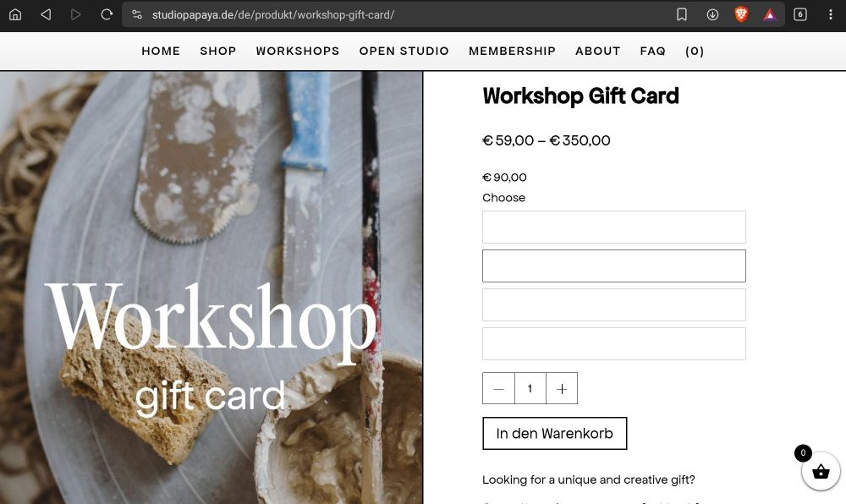Select the first gift card option box
Screen dimensions: 846x504
614,227
